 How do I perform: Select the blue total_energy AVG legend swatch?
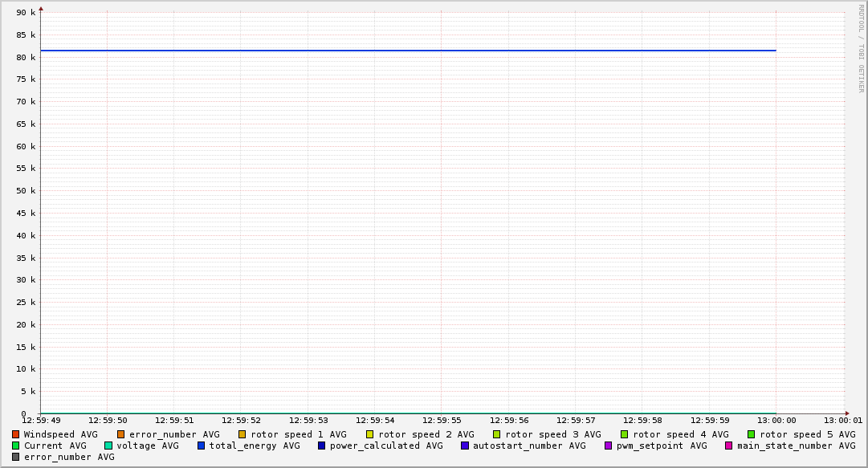pos(202,446)
